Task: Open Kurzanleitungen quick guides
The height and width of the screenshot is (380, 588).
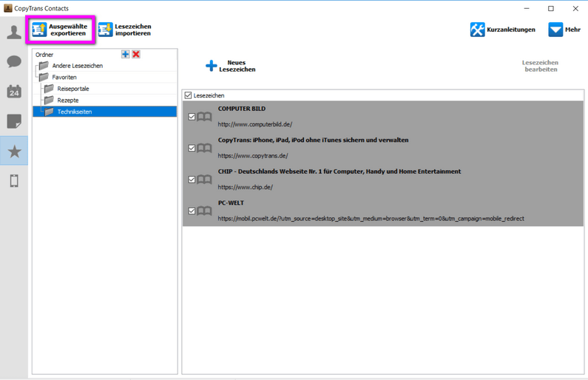Action: (502, 30)
